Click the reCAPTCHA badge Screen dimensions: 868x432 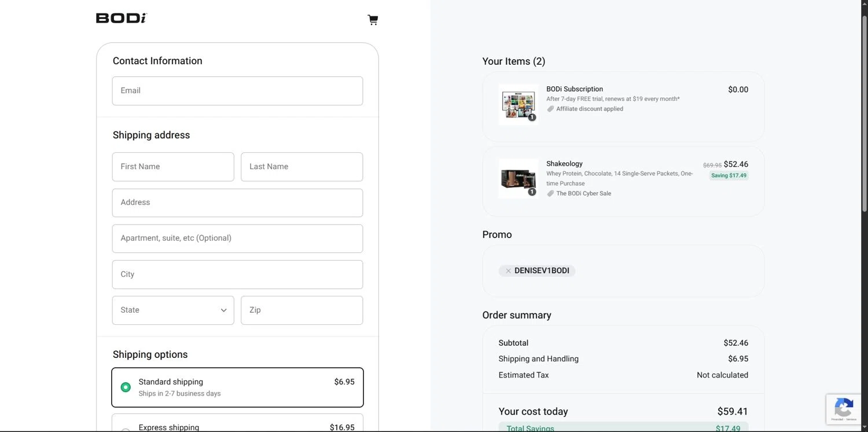pos(844,409)
